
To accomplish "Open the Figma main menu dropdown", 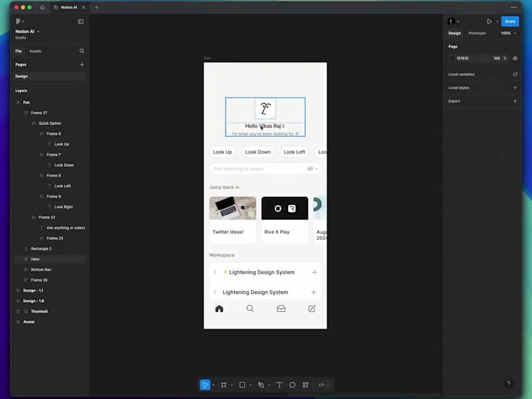I will [20, 21].
